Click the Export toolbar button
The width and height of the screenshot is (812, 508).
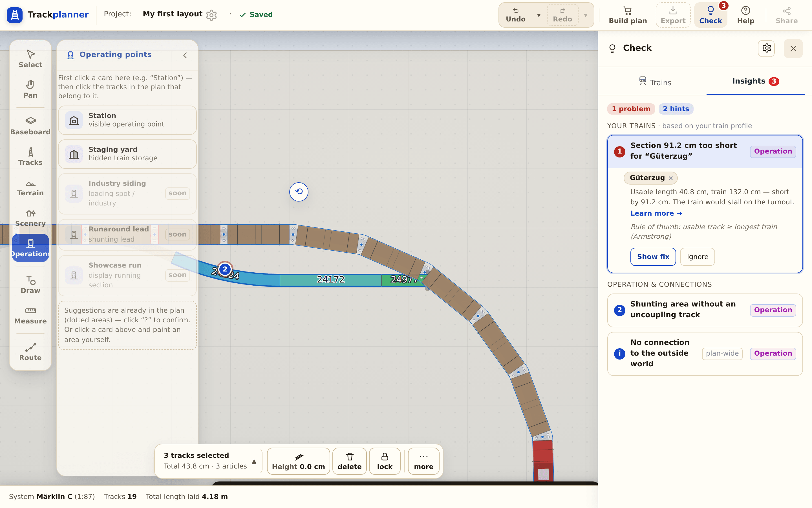[673, 15]
